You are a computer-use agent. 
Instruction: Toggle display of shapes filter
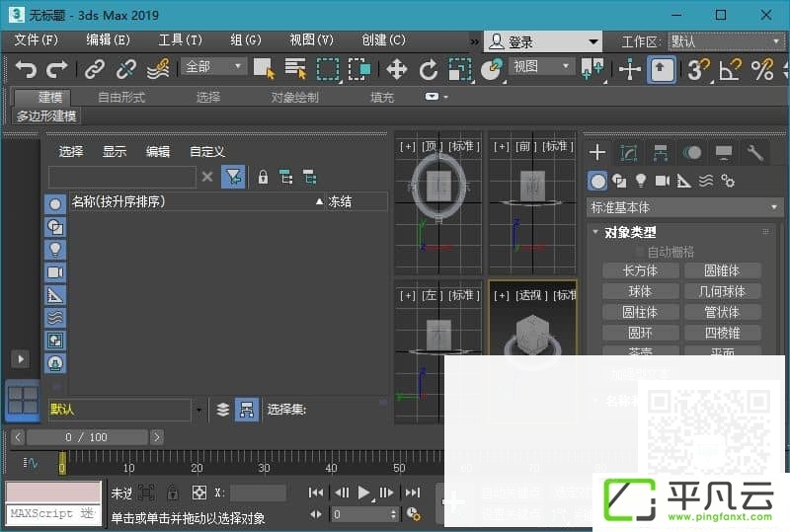55,227
